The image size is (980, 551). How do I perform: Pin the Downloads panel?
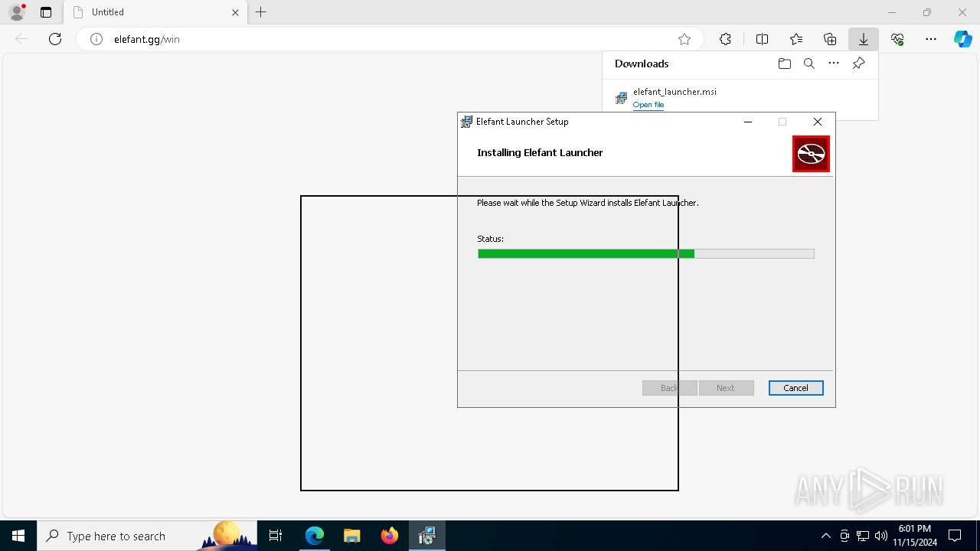coord(858,64)
